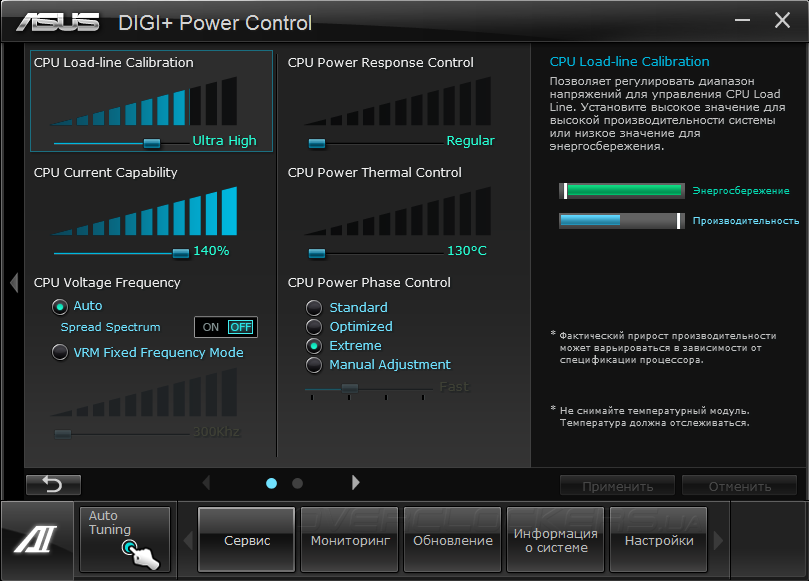This screenshot has height=581, width=809.
Task: Open the Мониторинг tab
Action: 350,540
